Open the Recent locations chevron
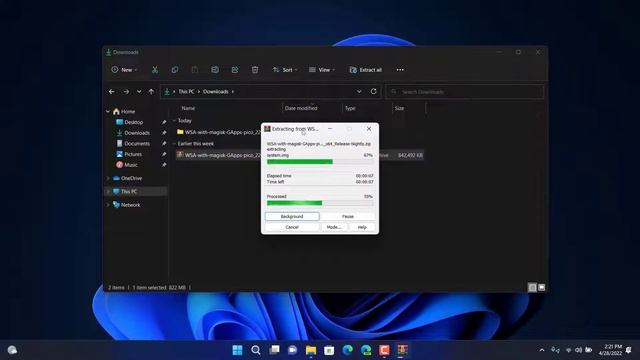Image resolution: width=640 pixels, height=360 pixels. click(139, 92)
